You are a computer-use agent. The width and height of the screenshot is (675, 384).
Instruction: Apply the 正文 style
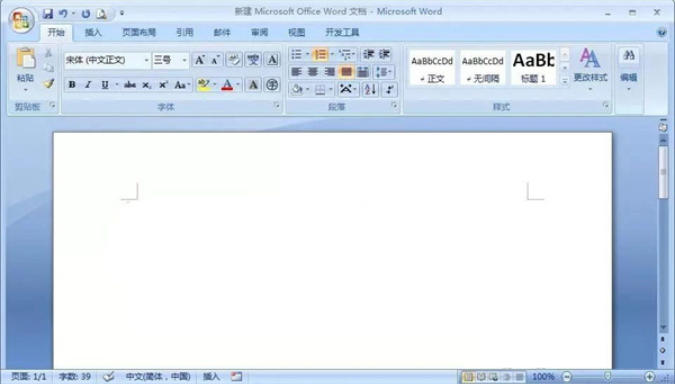point(432,68)
